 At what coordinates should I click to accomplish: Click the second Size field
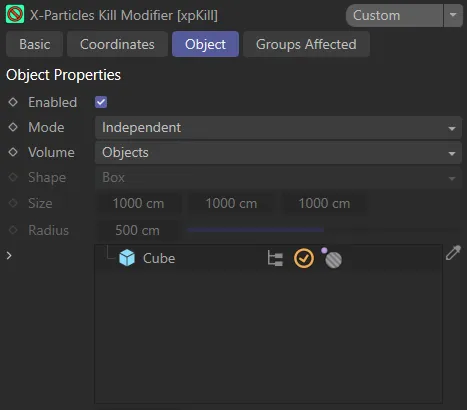(231, 203)
